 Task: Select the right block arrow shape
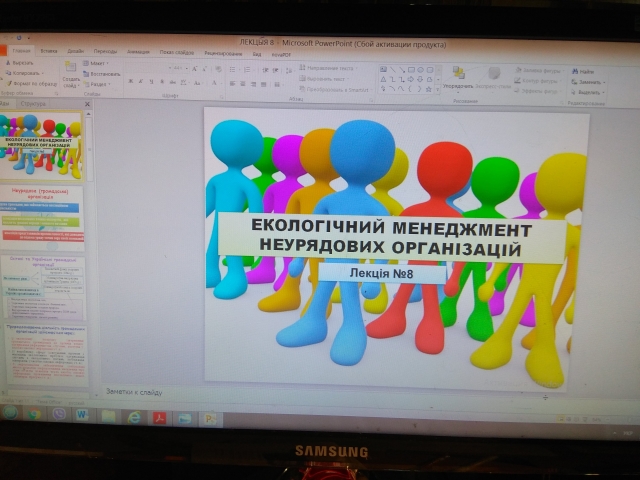[x=411, y=80]
